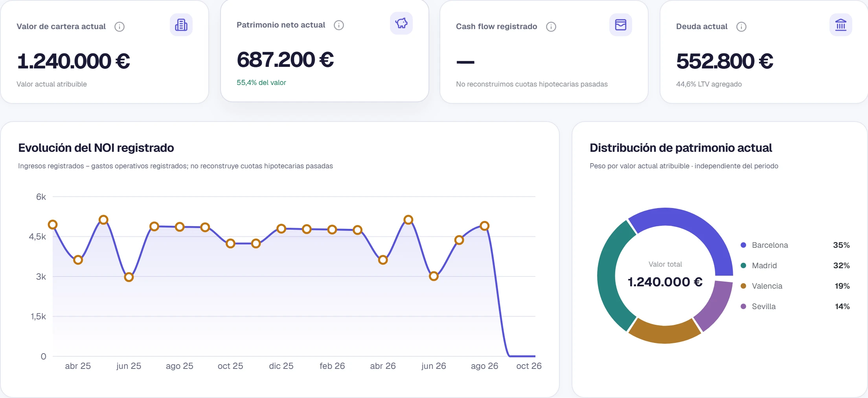Image resolution: width=868 pixels, height=398 pixels.
Task: Click the "Evolución del NOI registrado" heading
Action: [x=96, y=148]
